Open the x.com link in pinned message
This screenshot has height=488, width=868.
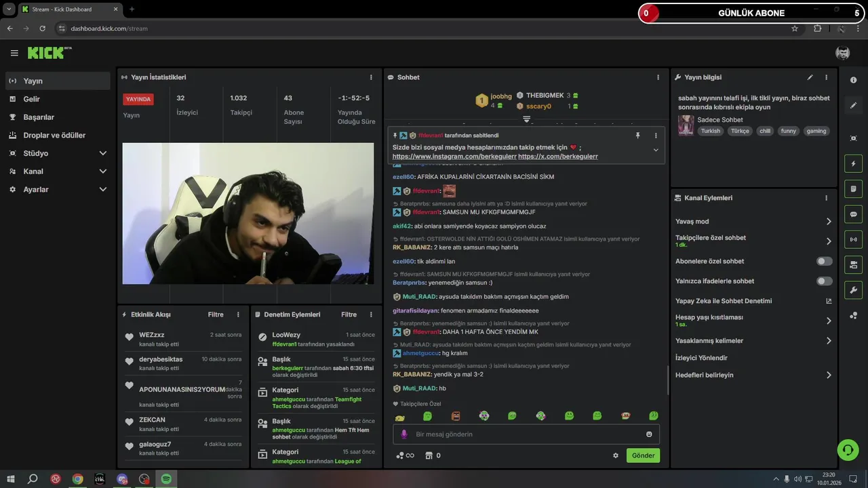click(558, 157)
